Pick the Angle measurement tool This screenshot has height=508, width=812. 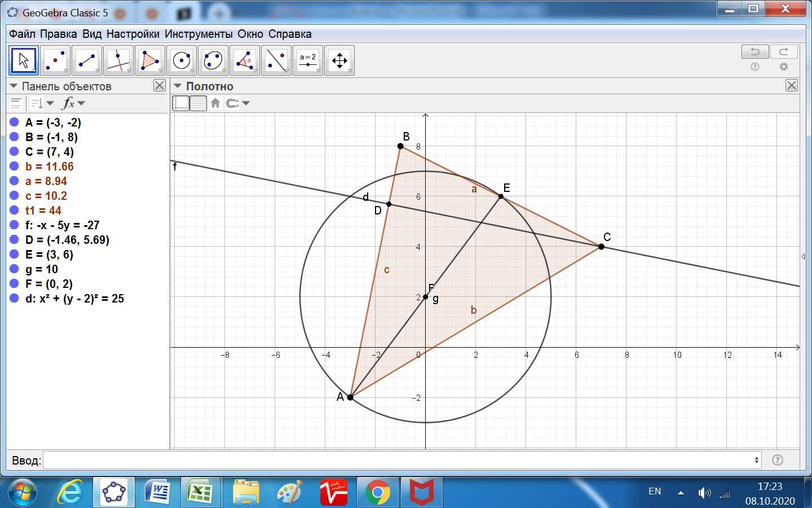click(245, 60)
